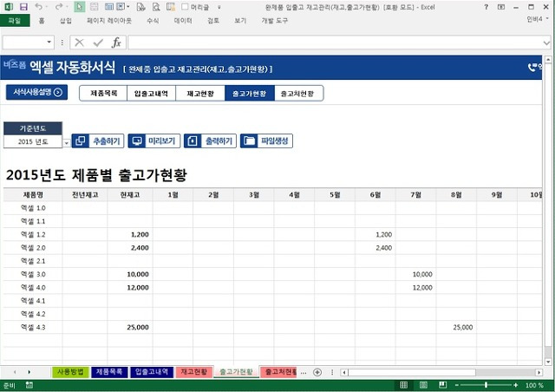Click the 100 % zoom level
The width and height of the screenshot is (555, 392).
(534, 385)
